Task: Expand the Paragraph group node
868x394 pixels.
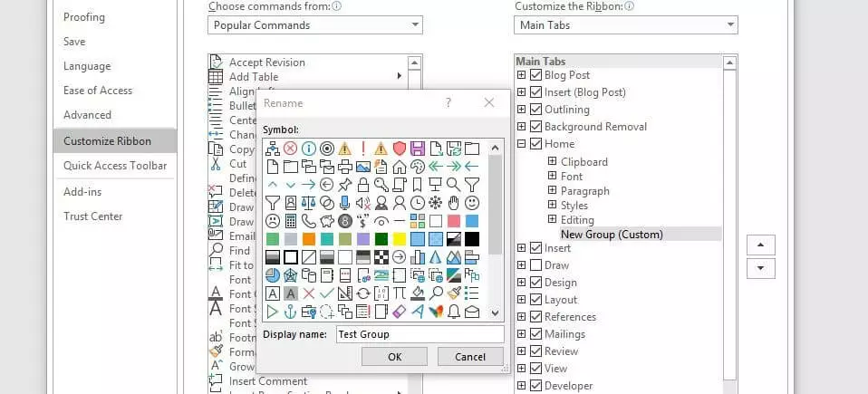Action: (552, 190)
